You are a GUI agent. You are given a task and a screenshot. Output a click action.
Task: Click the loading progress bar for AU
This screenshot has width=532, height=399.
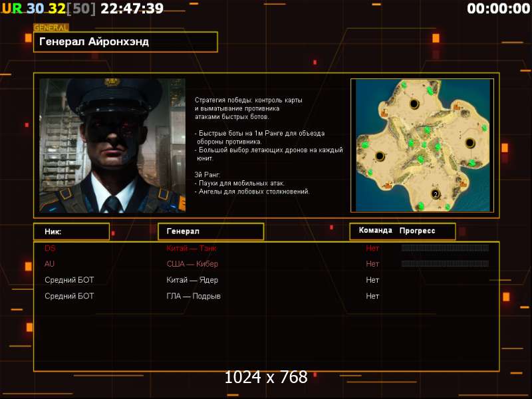pos(445,263)
